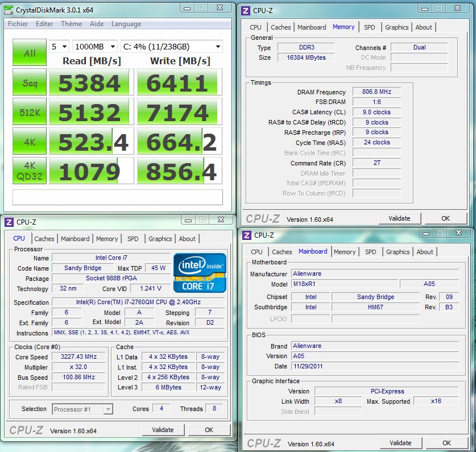The image size is (476, 452).
Task: Open the test count dropdown showing 5
Action: (59, 47)
